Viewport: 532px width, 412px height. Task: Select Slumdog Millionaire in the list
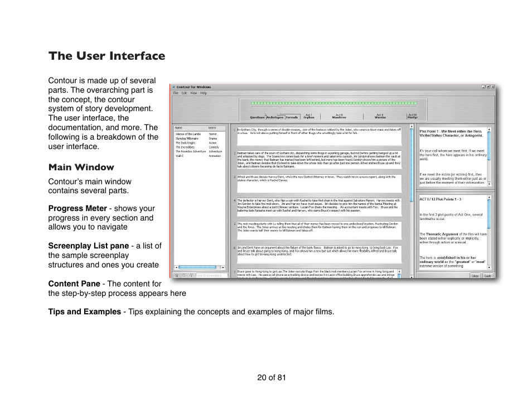[187, 138]
